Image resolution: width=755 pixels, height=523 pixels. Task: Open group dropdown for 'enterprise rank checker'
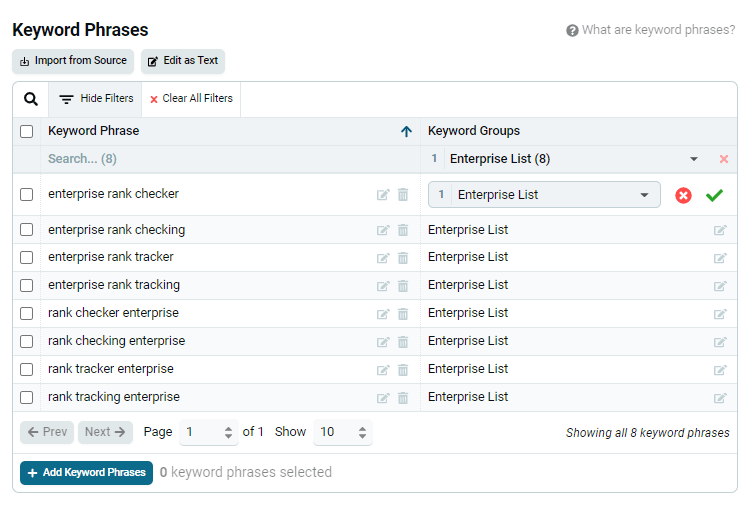pos(544,195)
